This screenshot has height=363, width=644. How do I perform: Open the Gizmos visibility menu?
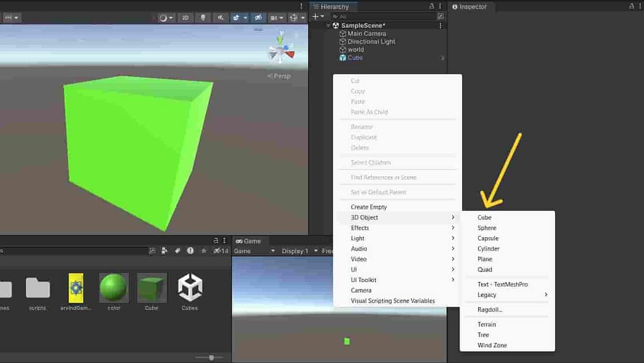[x=276, y=17]
